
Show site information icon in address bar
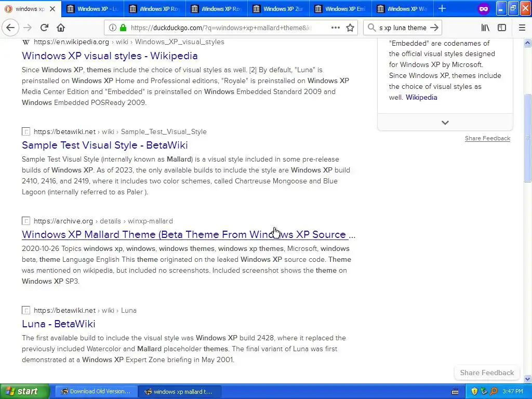tap(112, 28)
